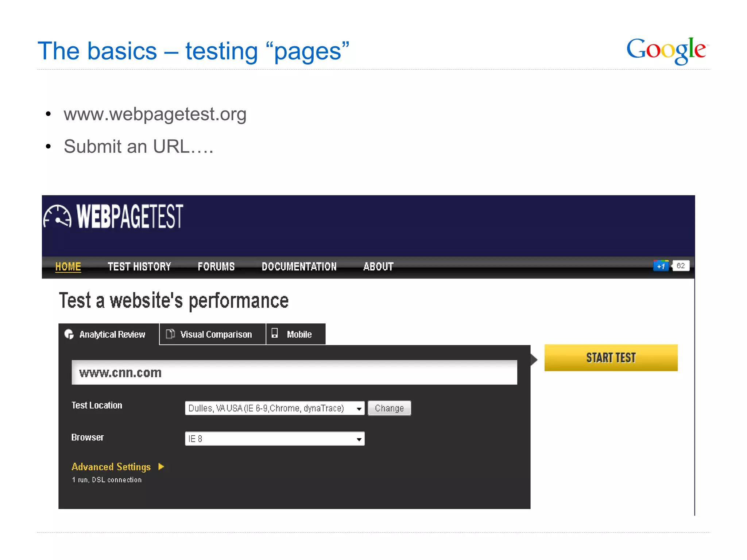The width and height of the screenshot is (747, 560).
Task: Switch to the Mobile tab
Action: [x=296, y=334]
